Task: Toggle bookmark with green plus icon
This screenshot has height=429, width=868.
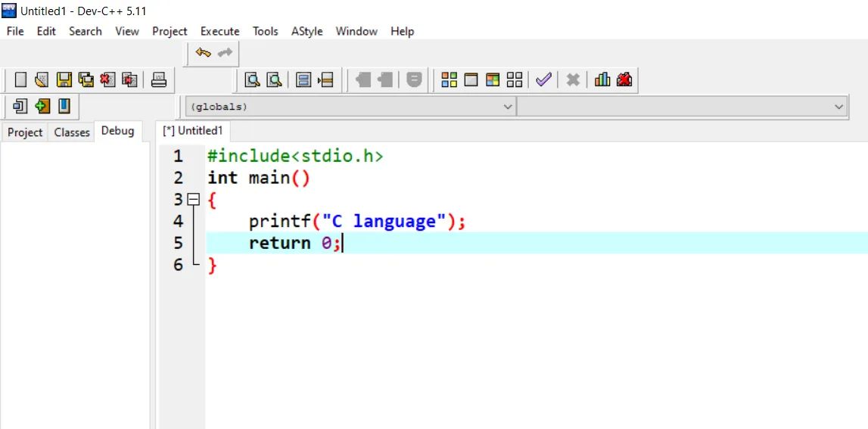Action: click(42, 106)
